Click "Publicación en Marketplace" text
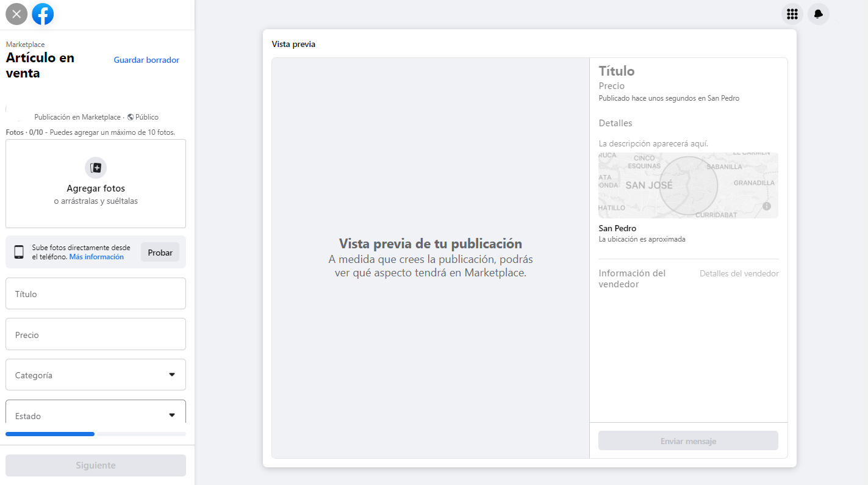The image size is (868, 485). click(x=77, y=117)
